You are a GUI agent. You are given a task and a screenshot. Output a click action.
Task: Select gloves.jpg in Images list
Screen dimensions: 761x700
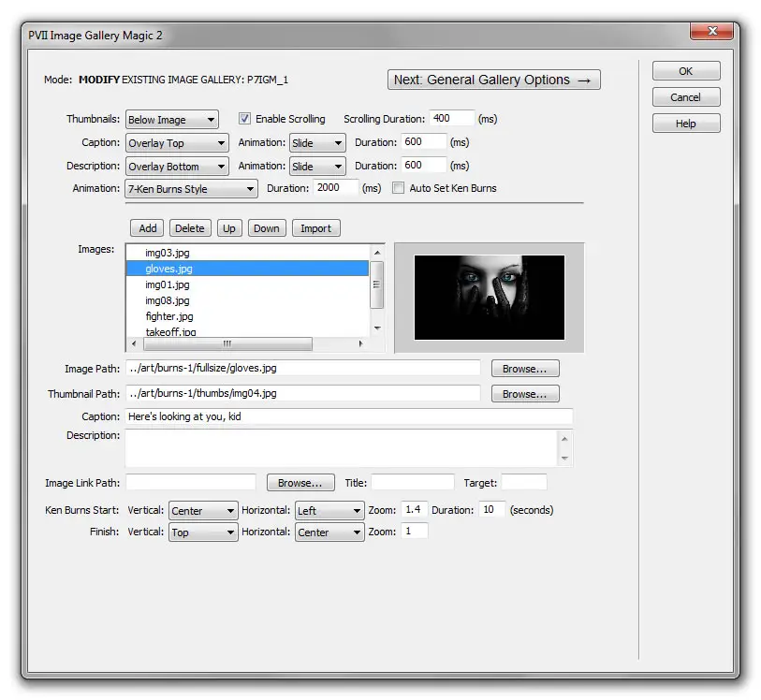[247, 269]
